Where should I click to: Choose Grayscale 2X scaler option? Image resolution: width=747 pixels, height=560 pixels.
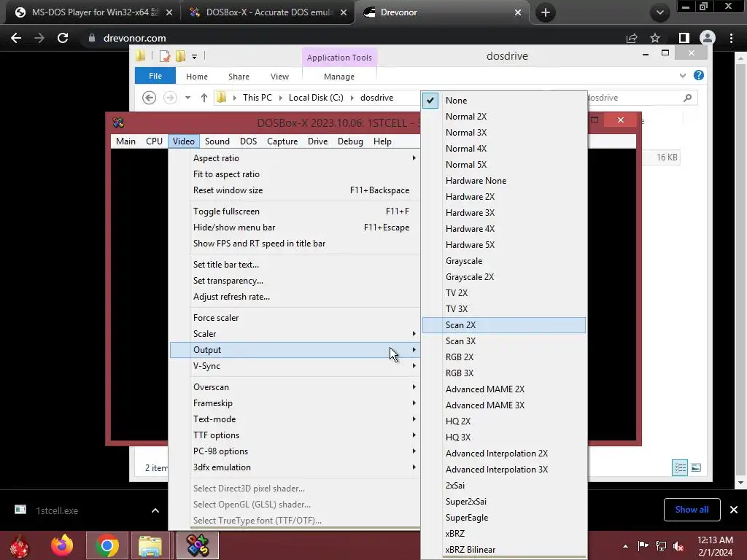click(504, 277)
